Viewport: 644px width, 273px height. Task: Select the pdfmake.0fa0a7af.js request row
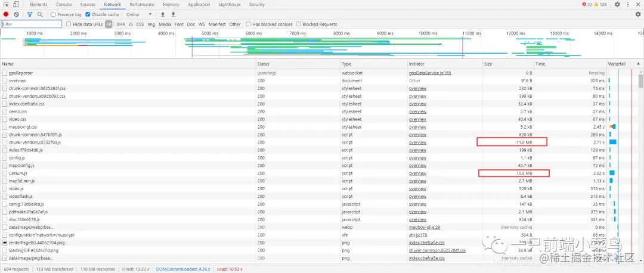coord(318,212)
